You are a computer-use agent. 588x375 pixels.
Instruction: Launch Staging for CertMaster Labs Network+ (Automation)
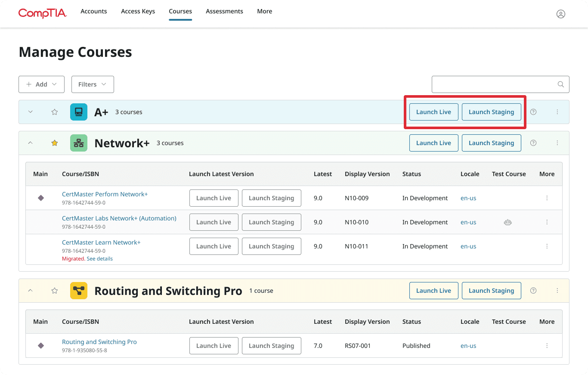pyautogui.click(x=272, y=222)
